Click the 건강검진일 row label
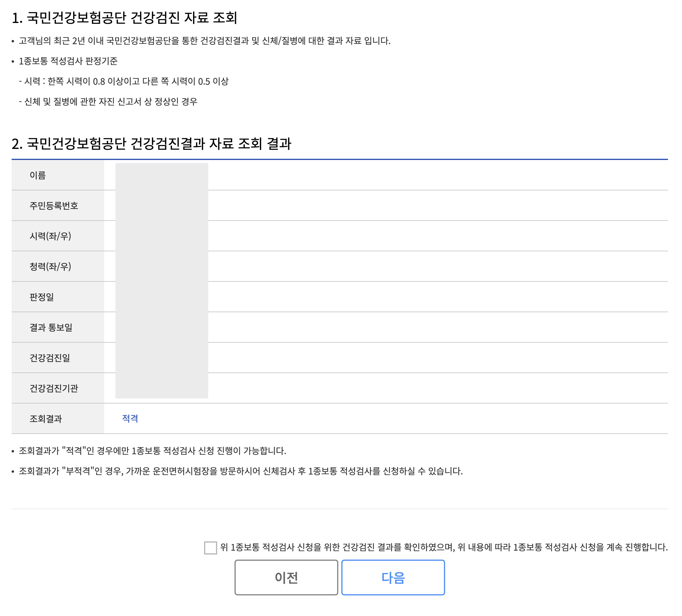682x616 pixels. (x=50, y=358)
